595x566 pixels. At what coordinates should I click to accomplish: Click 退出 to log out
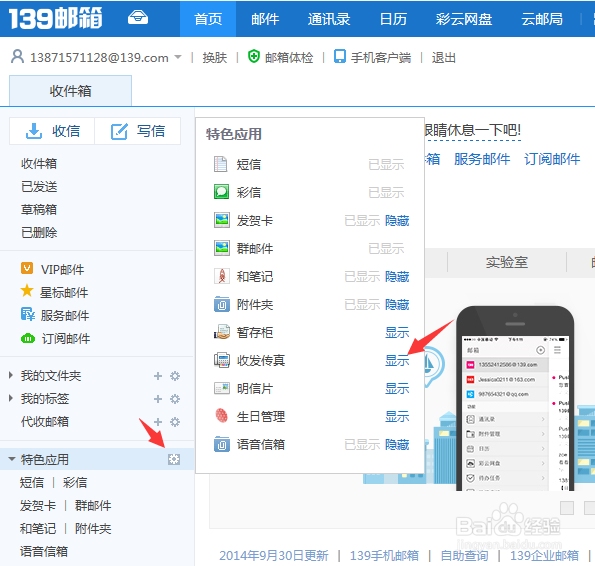(443, 58)
